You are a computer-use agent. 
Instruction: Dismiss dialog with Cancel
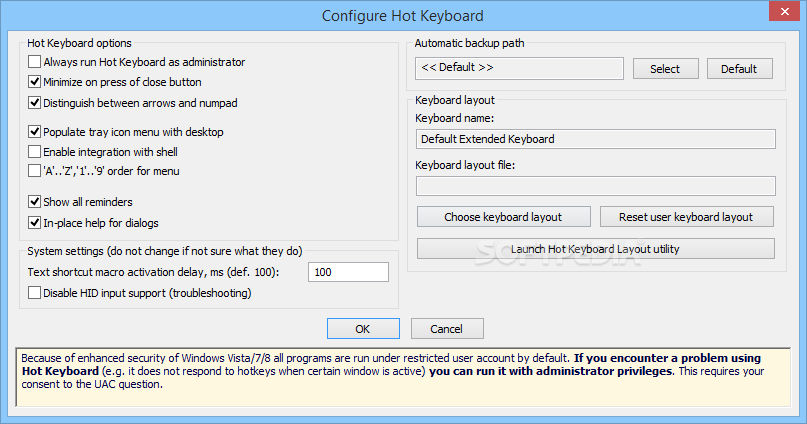(447, 329)
